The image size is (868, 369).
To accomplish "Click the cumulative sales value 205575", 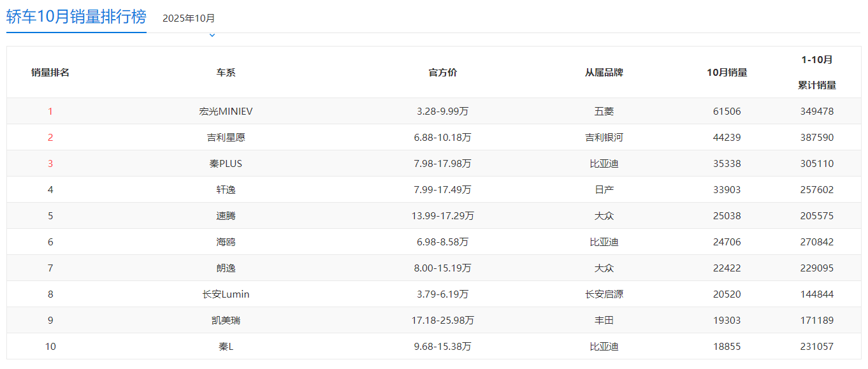I will (817, 216).
